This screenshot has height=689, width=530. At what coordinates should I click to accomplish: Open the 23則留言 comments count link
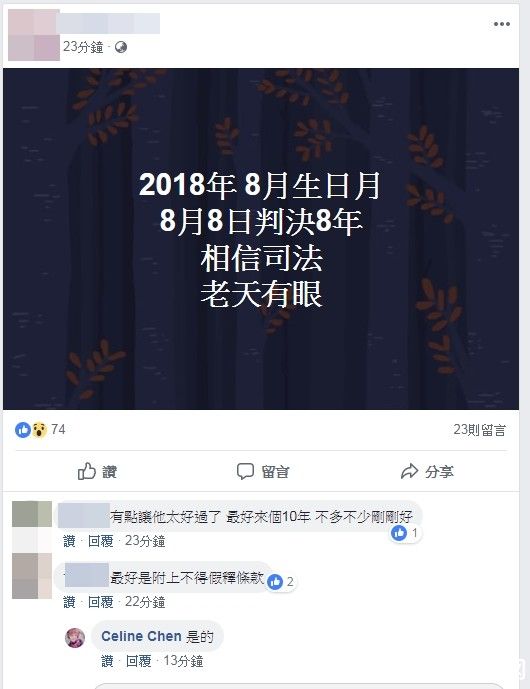479,430
